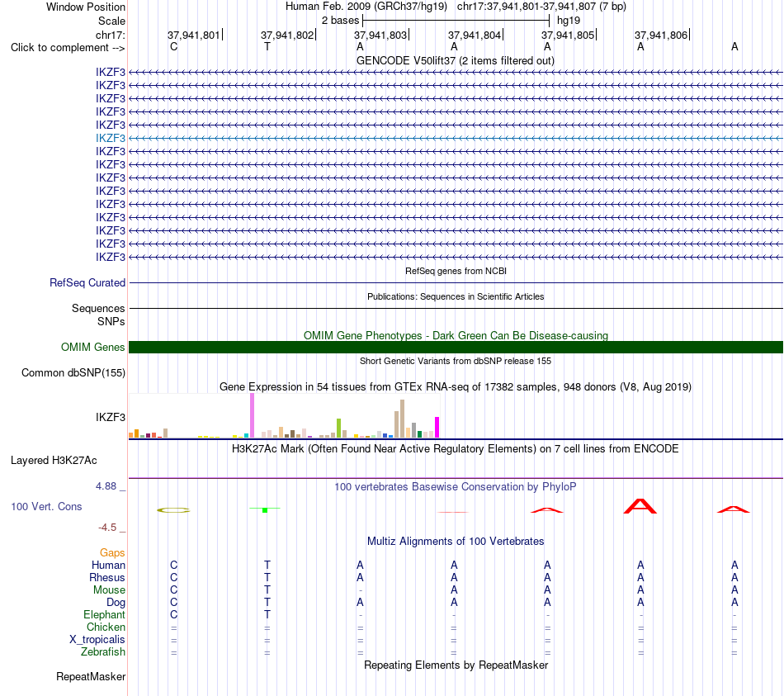Open OMIM Gene Phenotypes track title
This screenshot has height=696, width=784.
click(456, 335)
